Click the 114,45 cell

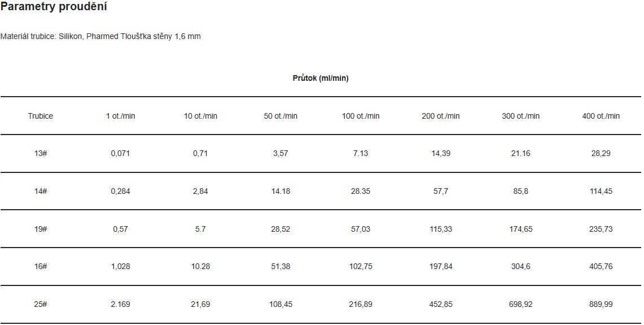[601, 191]
